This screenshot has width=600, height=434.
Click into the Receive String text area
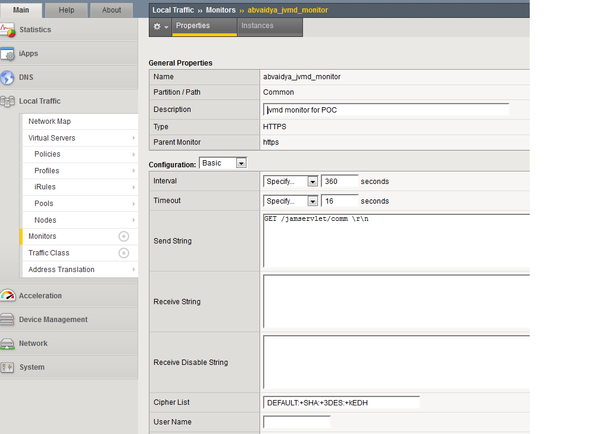point(395,300)
